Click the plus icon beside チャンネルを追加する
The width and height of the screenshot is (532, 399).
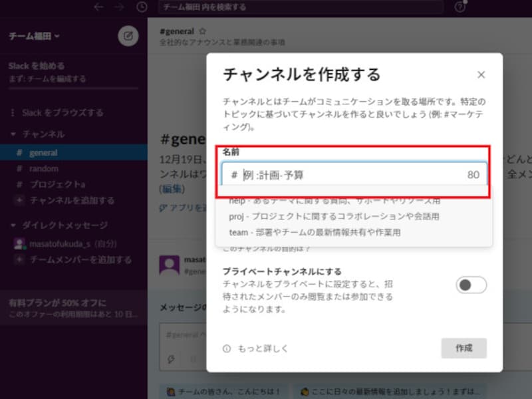pyautogui.click(x=19, y=201)
